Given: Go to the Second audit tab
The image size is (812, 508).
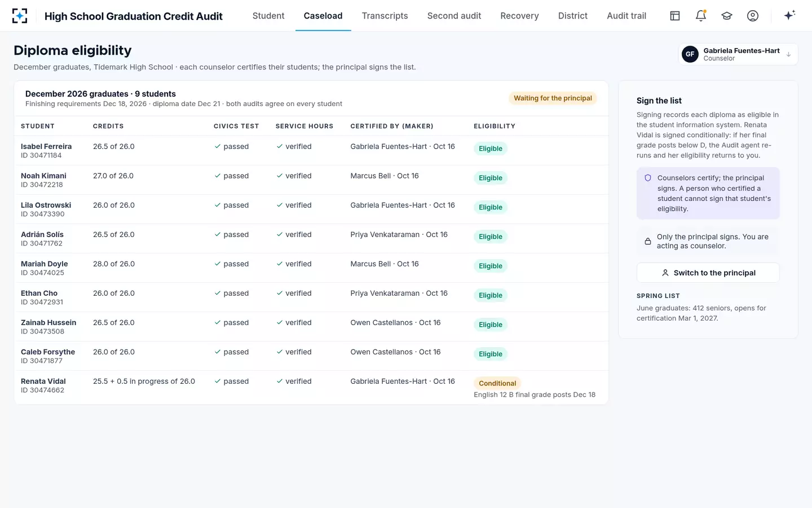Looking at the screenshot, I should pyautogui.click(x=454, y=16).
